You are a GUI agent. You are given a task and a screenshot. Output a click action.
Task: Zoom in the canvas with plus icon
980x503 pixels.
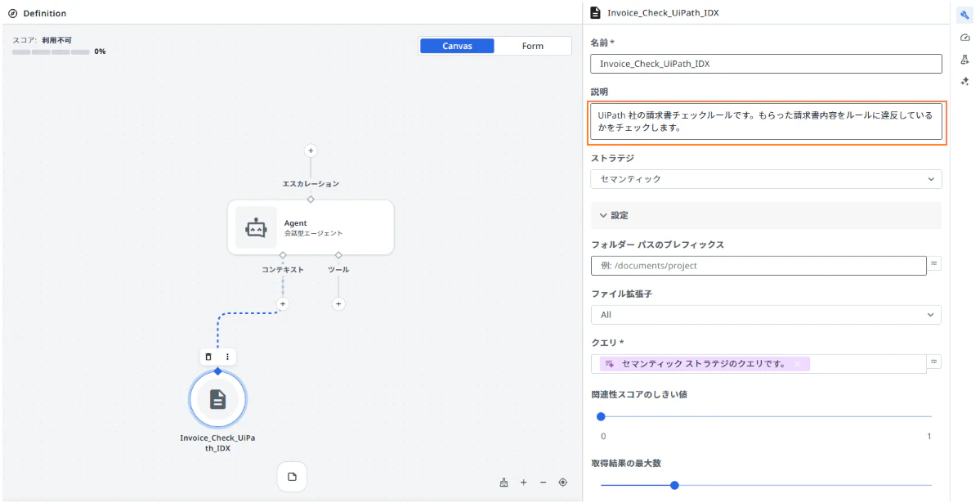point(524,483)
